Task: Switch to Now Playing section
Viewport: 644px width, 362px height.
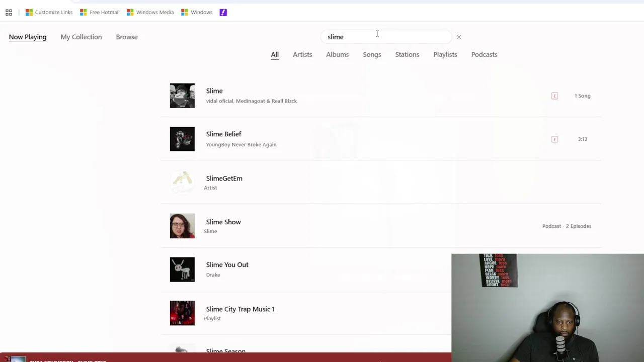Action: (28, 37)
